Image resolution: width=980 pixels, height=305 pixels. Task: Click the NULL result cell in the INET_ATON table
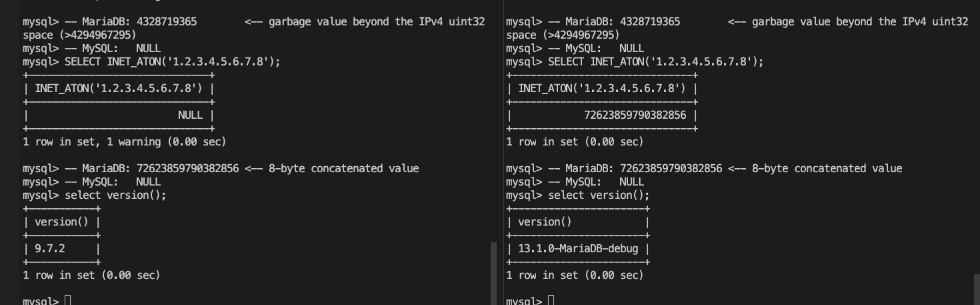pos(190,115)
